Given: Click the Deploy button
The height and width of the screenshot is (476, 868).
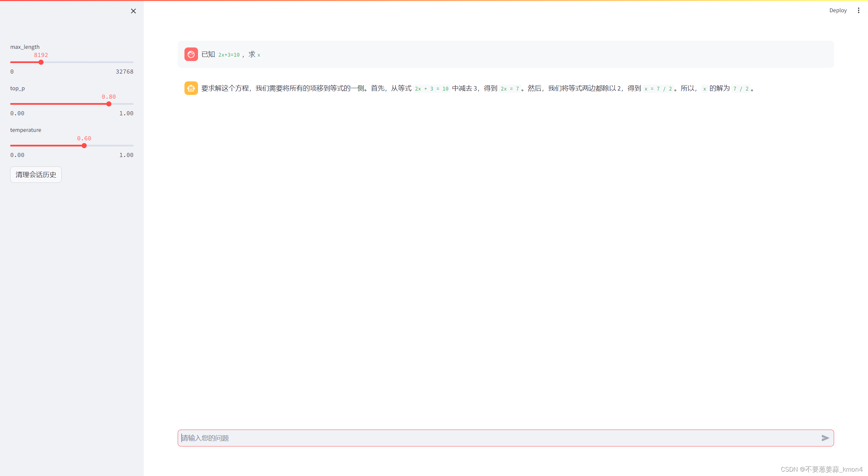Looking at the screenshot, I should click(838, 11).
